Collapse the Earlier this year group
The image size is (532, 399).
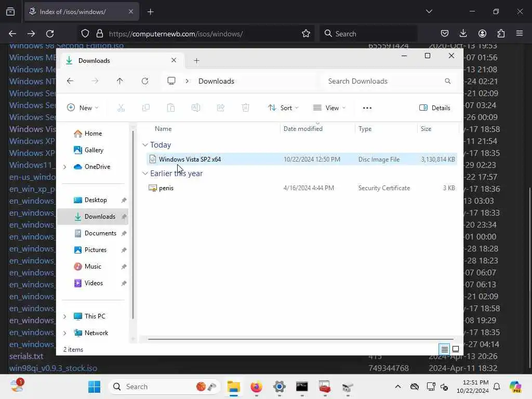[x=145, y=174]
